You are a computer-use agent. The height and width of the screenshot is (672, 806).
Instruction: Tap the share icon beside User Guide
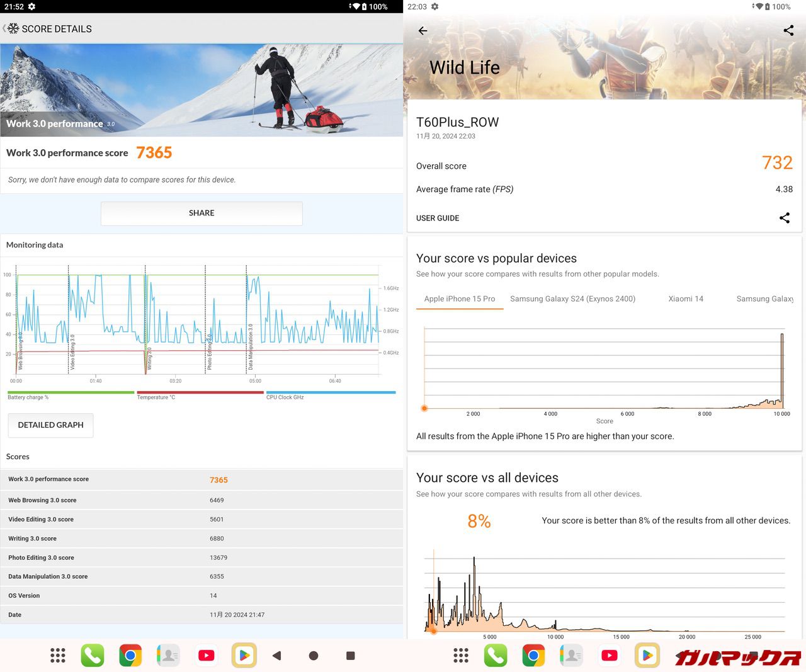(x=785, y=218)
